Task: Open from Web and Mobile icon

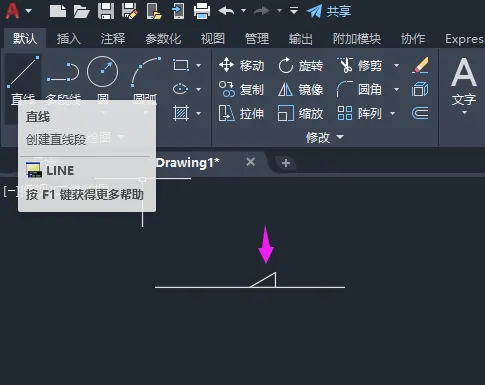Action: [154, 11]
